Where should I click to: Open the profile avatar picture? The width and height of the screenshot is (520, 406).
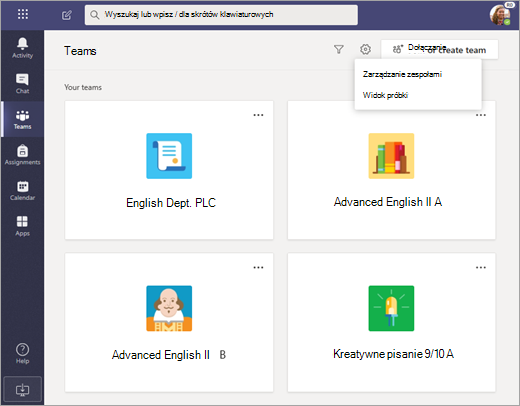point(500,15)
